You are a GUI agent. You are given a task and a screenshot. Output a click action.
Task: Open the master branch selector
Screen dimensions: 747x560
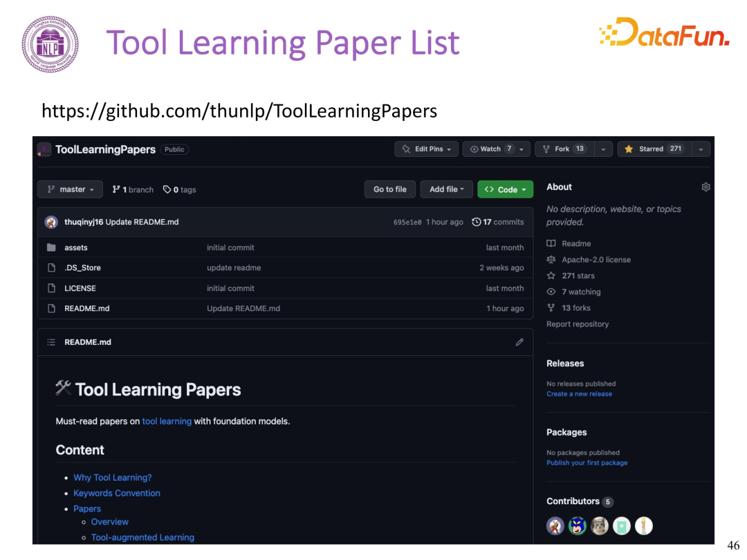70,189
